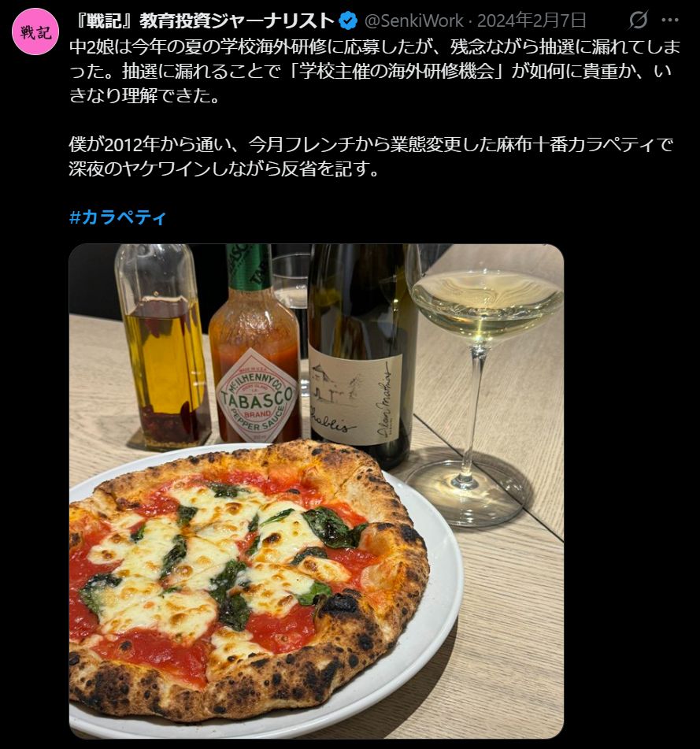Open the #カラペティ hashtag link

pos(117,217)
